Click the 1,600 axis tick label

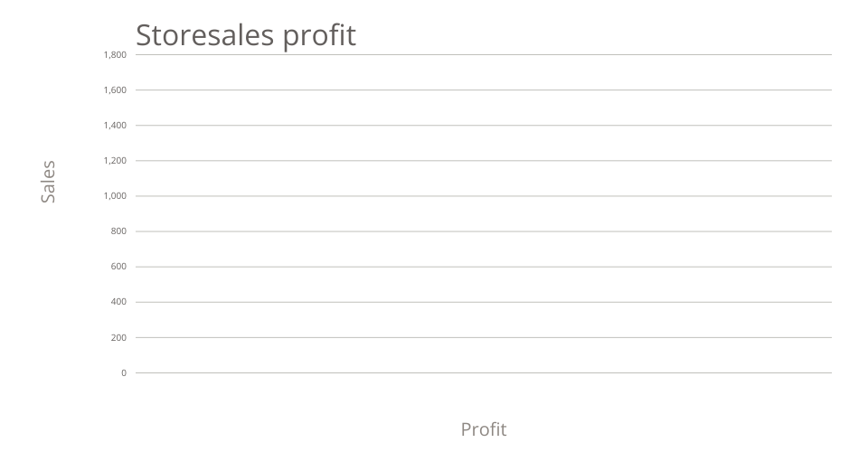(x=116, y=90)
